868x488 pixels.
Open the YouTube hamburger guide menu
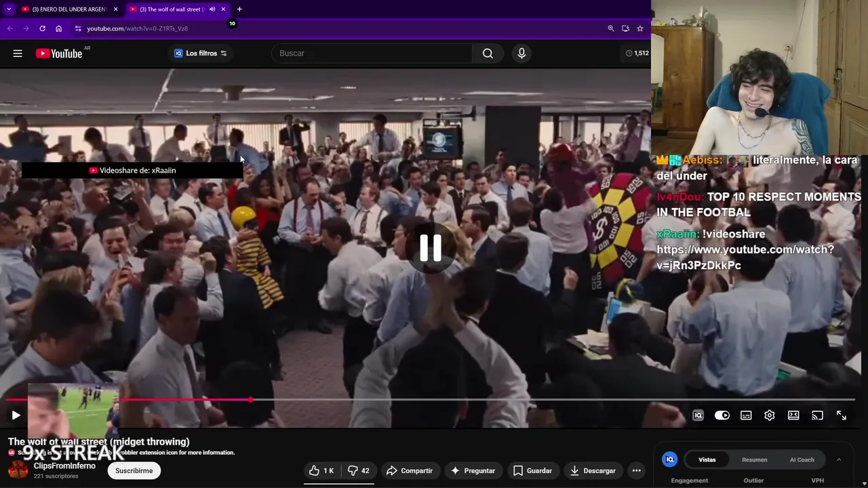(18, 54)
